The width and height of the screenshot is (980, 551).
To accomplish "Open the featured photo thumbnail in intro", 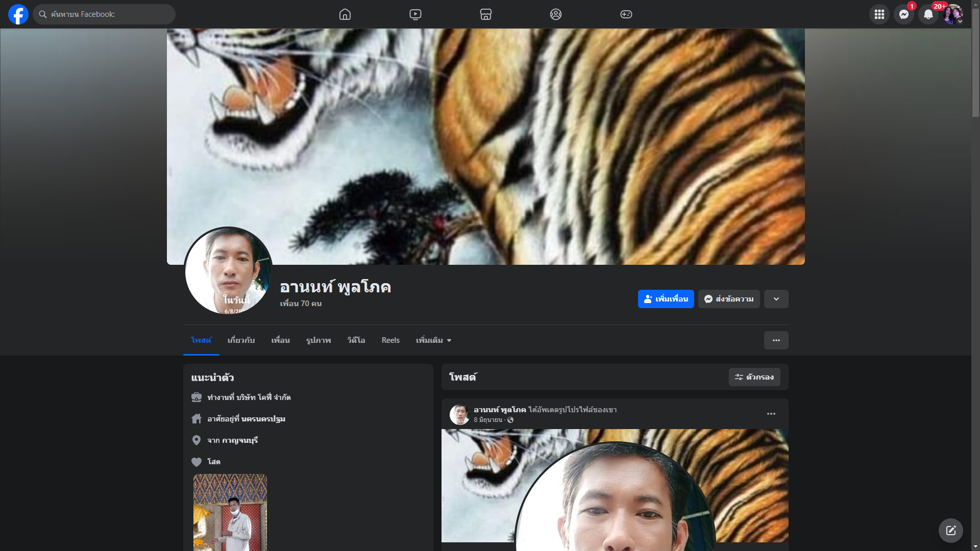I will pos(230,512).
